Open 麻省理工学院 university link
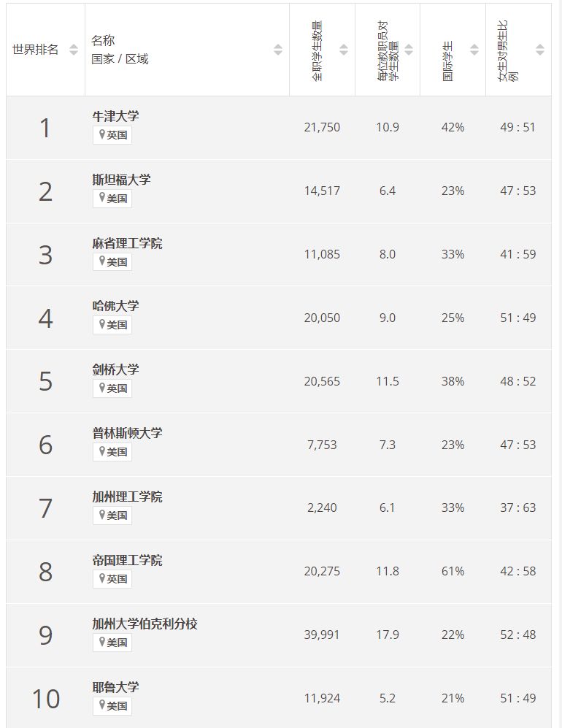The height and width of the screenshot is (728, 562). point(127,243)
